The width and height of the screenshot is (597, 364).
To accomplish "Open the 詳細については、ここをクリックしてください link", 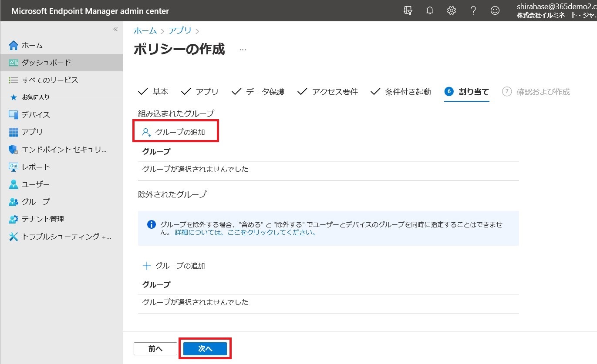I will (246, 233).
